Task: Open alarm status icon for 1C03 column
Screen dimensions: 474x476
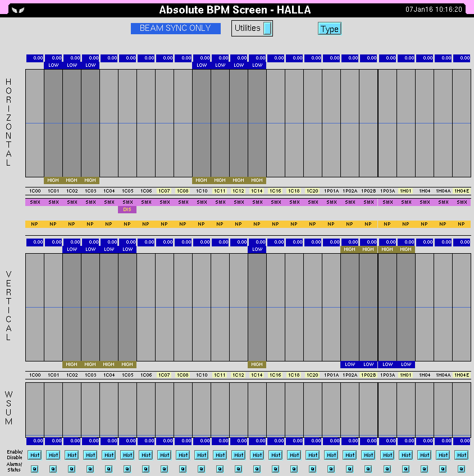Action: tap(90, 469)
